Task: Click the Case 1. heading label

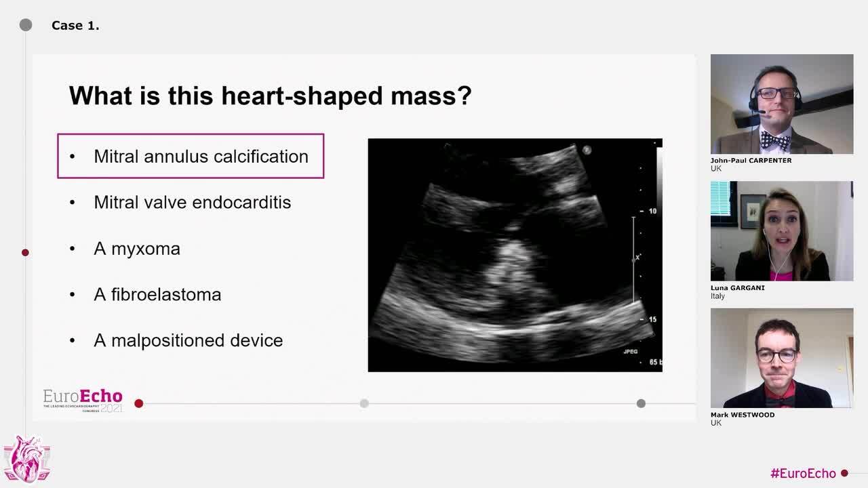Action: coord(75,26)
